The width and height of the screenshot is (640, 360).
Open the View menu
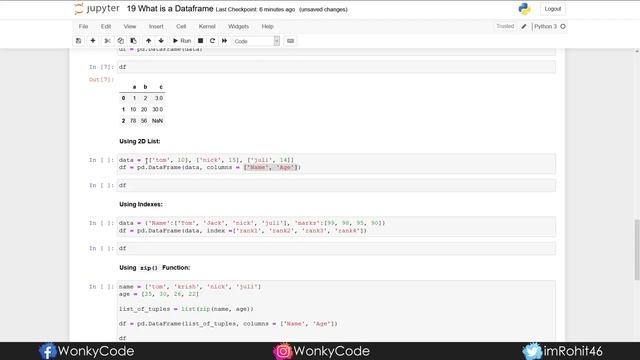130,26
